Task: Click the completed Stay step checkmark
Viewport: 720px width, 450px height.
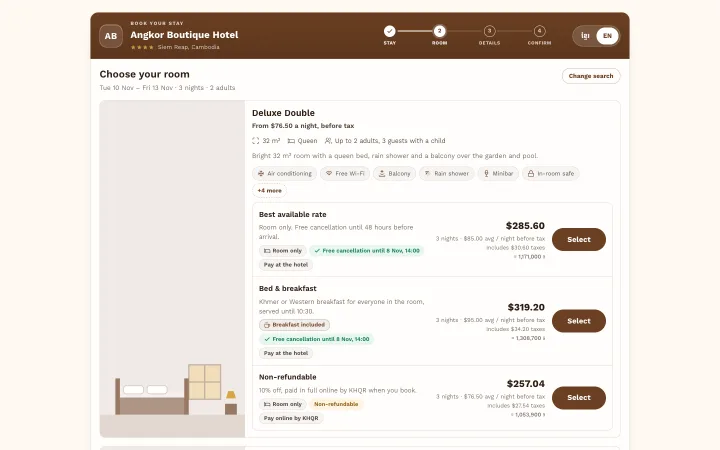Action: click(x=389, y=31)
